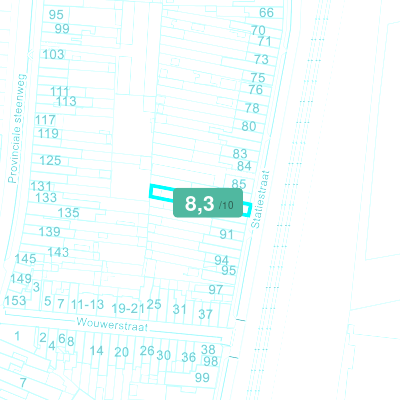Select house number 66
400x400 pixels.
(x=266, y=13)
